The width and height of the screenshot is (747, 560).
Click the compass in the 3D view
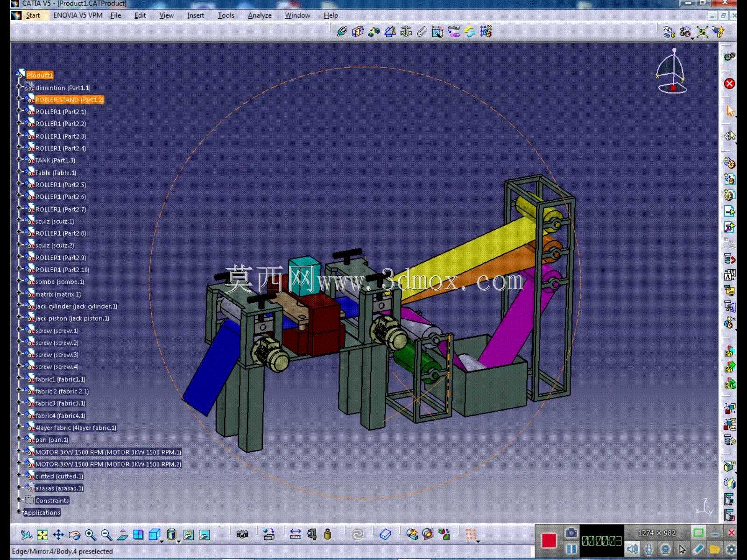point(671,70)
